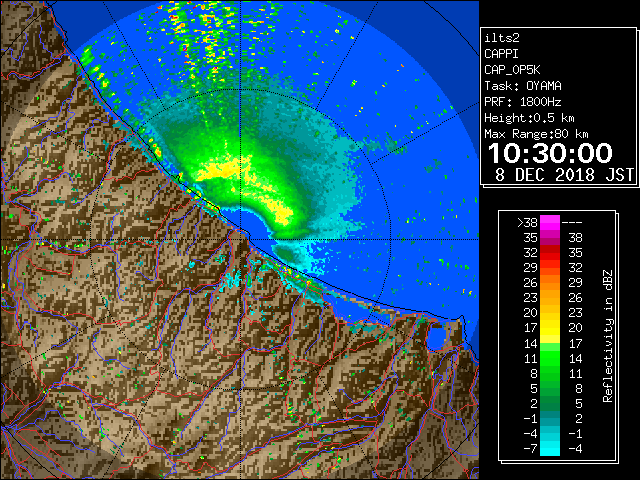640x480 pixels.
Task: Select the ilts2 label in info box
Action: click(502, 38)
